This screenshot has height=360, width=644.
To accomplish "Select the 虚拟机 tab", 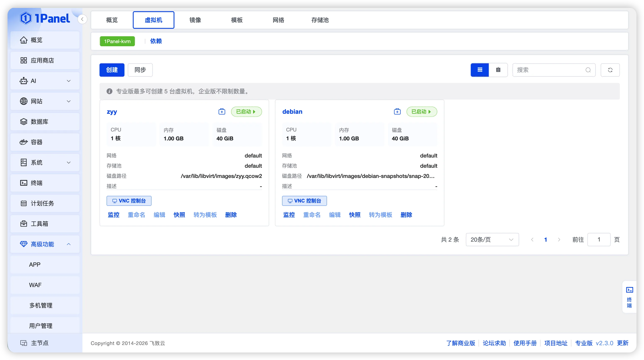I will [x=153, y=20].
